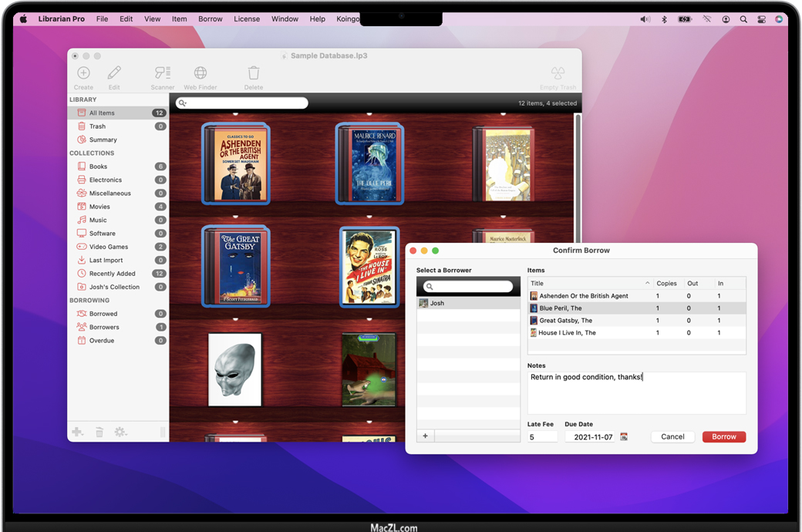802x532 pixels.
Task: Click the Edit pencil toolbar icon
Action: tap(114, 73)
